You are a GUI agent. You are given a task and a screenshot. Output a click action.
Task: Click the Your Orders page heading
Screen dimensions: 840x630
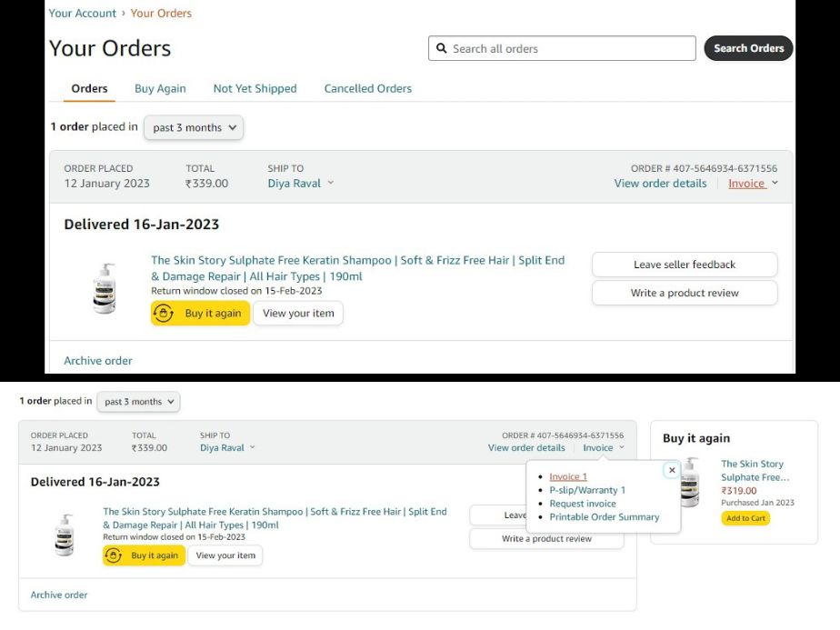(x=110, y=48)
